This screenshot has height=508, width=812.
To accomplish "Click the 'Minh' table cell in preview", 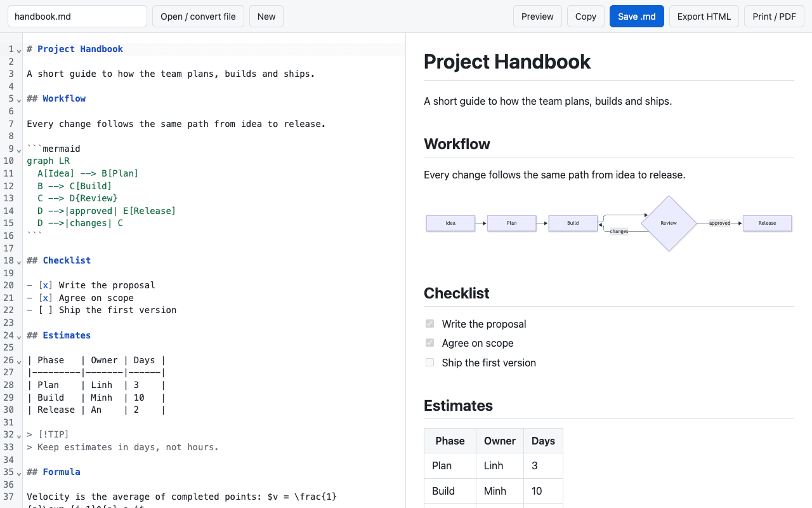I will (x=500, y=491).
